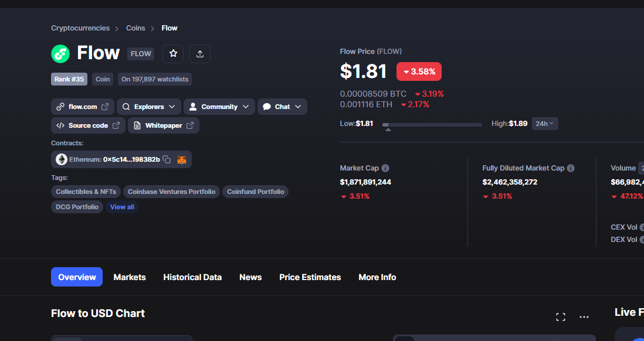Open the News tab
This screenshot has height=341, width=644.
click(250, 277)
